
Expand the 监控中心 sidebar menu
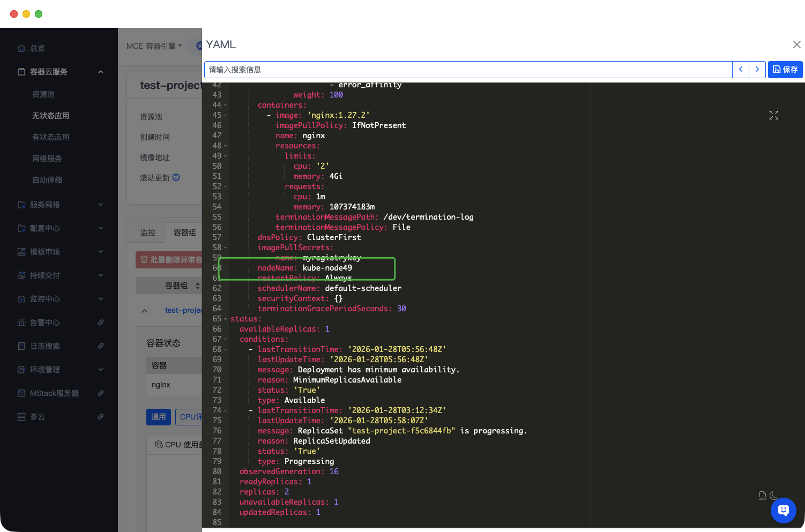click(101, 299)
